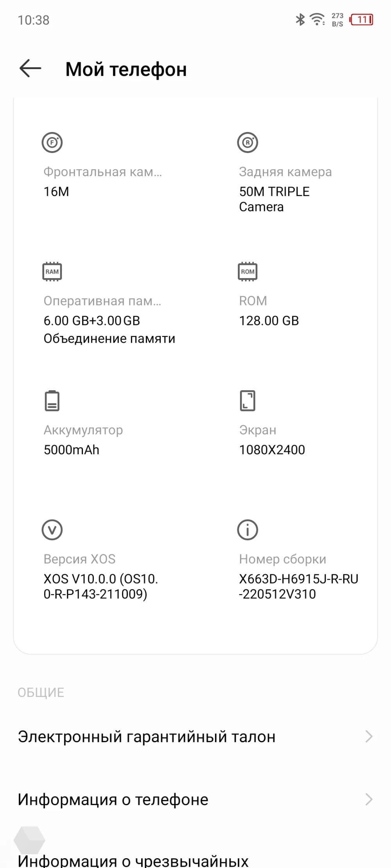Screen dimensions: 391x868
Task: Expand Информация о телефоне chevron
Action: [368, 799]
